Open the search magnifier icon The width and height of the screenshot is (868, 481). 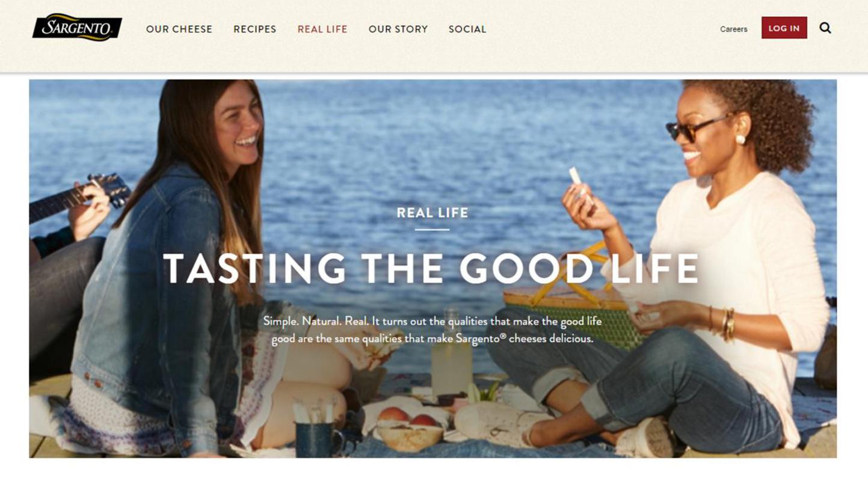tap(825, 28)
